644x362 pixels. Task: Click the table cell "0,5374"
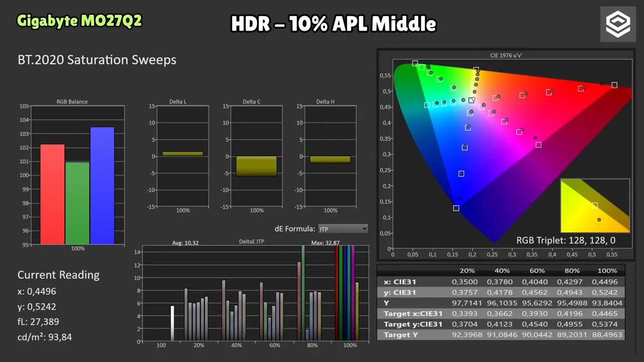(x=607, y=324)
